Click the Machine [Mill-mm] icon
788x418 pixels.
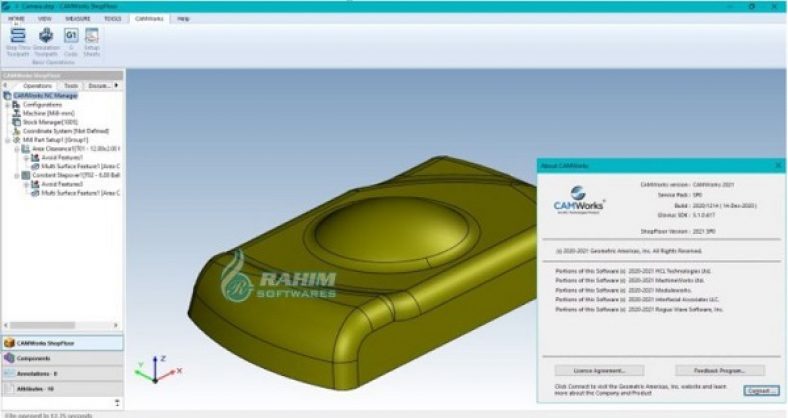pyautogui.click(x=16, y=113)
